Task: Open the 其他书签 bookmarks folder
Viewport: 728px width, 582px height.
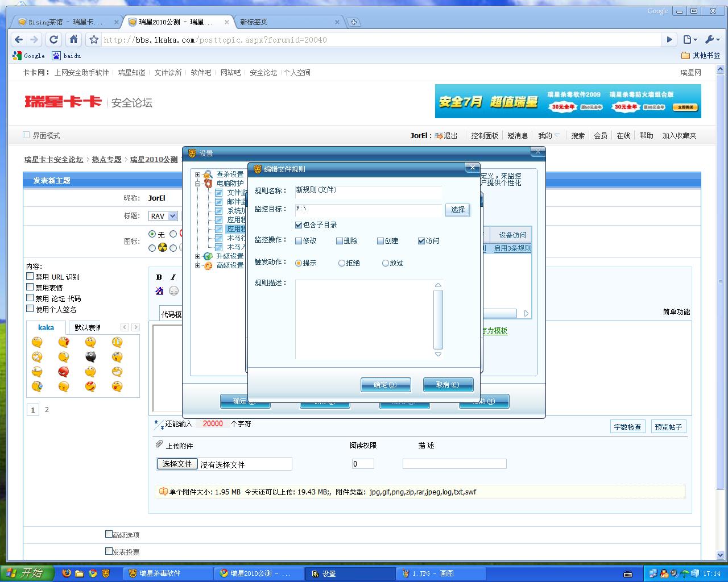Action: pos(701,56)
